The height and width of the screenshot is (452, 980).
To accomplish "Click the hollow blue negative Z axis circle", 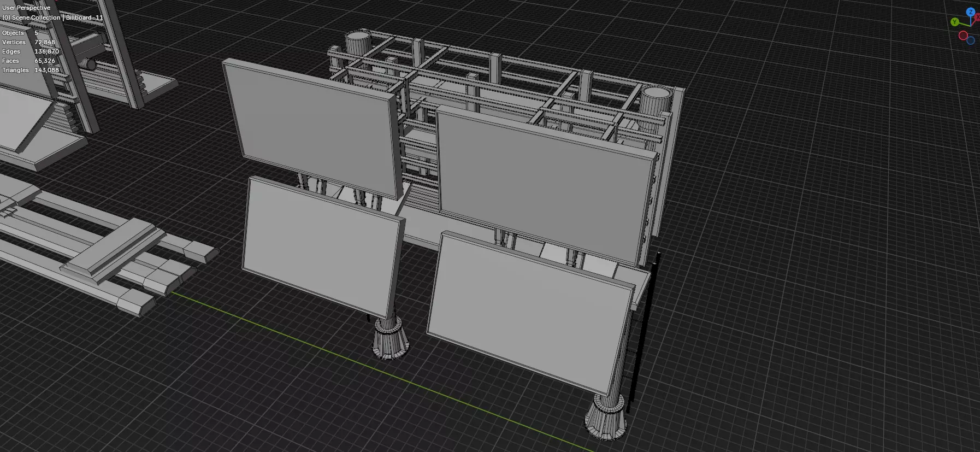I will 971,40.
